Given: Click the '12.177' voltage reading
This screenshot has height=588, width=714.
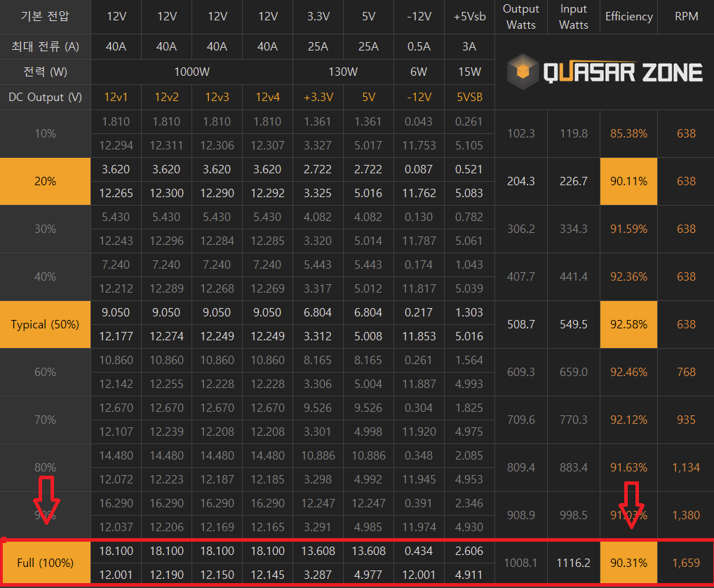Looking at the screenshot, I should (x=116, y=336).
